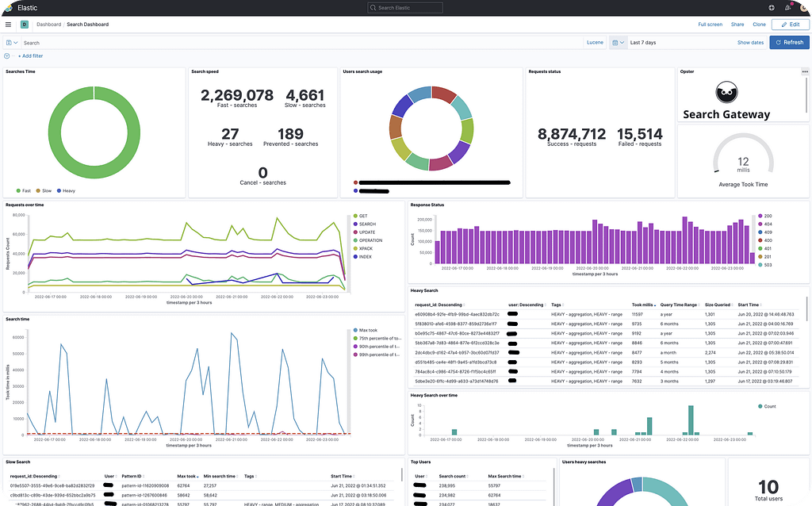Open the filter options icon beside Add filter
The width and height of the screenshot is (812, 506).
pos(6,56)
